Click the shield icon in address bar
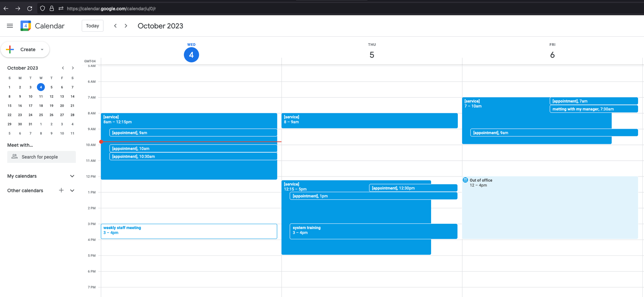The image size is (644, 297). tap(43, 9)
